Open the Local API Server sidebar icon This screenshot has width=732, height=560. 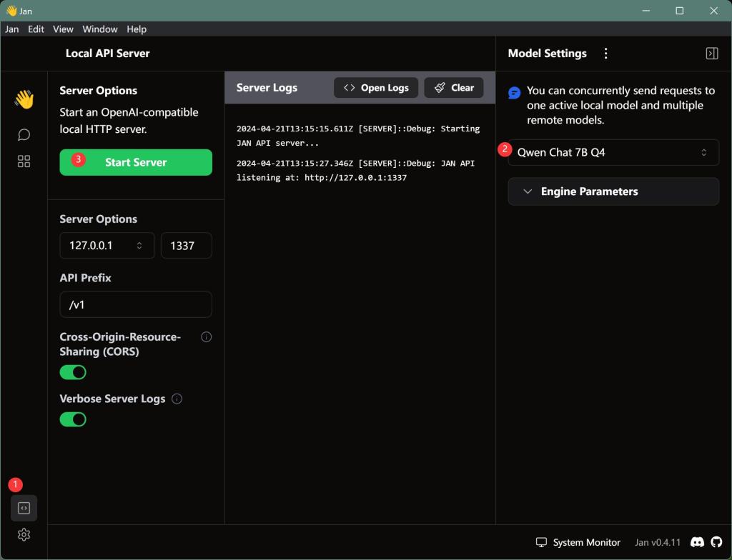24,508
